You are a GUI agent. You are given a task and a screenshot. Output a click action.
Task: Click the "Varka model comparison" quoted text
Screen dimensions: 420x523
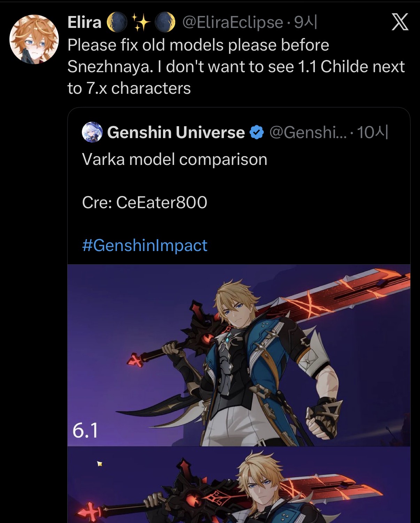[174, 159]
